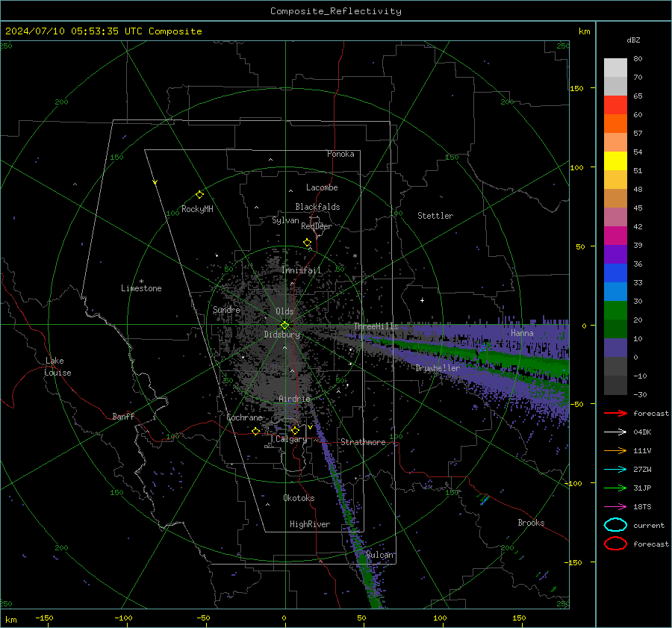Click the RedDeer map label
The height and width of the screenshot is (628, 672).
(317, 226)
